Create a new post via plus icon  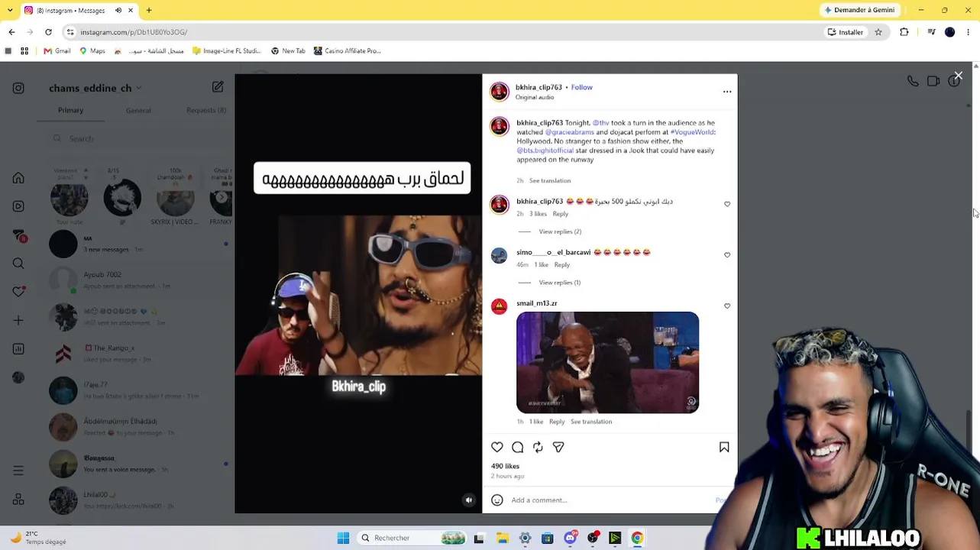(18, 321)
